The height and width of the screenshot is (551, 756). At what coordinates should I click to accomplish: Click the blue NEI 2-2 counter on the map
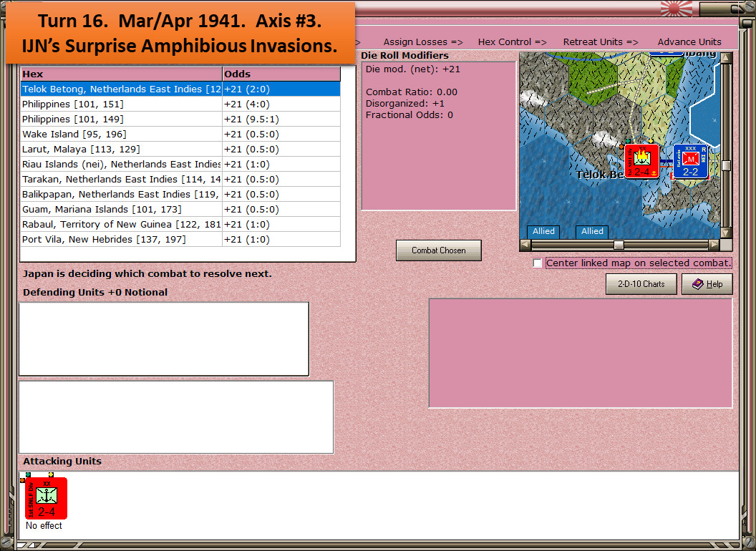coord(690,162)
